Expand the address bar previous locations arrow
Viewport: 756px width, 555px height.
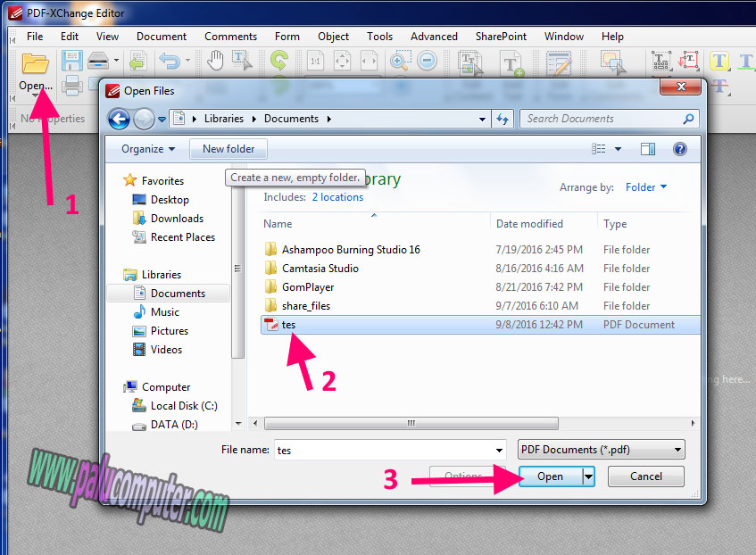pos(482,119)
